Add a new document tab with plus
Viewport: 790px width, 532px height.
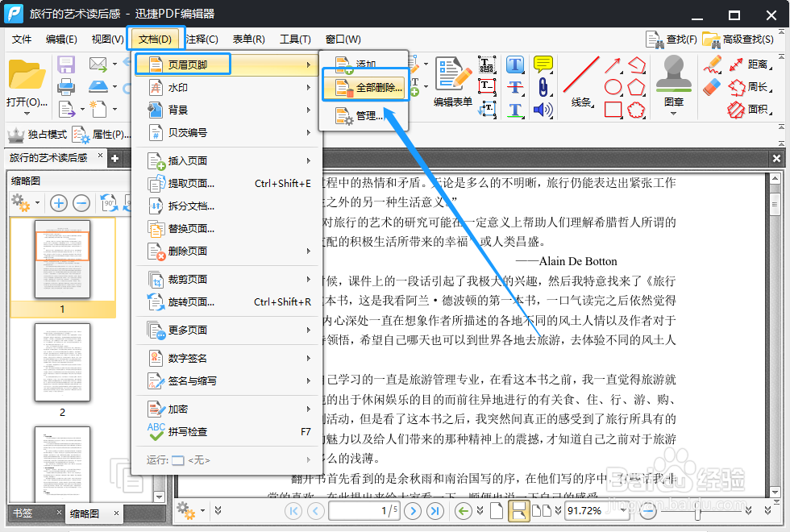114,158
